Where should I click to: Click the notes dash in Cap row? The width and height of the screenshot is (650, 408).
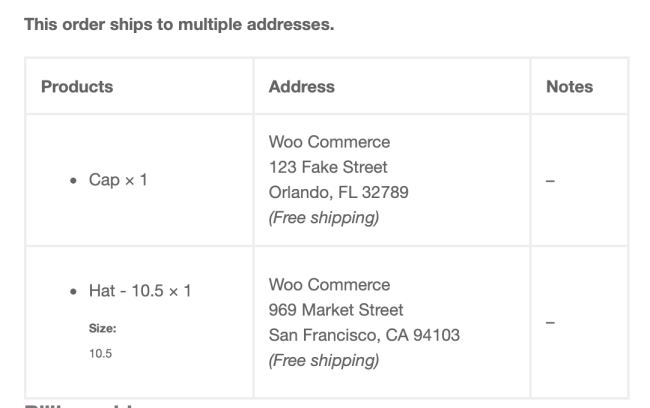point(550,181)
